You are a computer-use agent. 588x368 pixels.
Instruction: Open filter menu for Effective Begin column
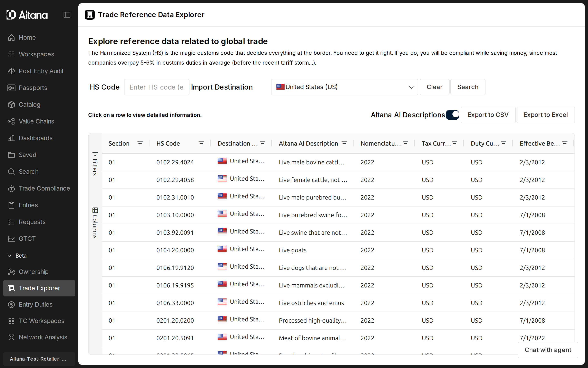point(565,144)
